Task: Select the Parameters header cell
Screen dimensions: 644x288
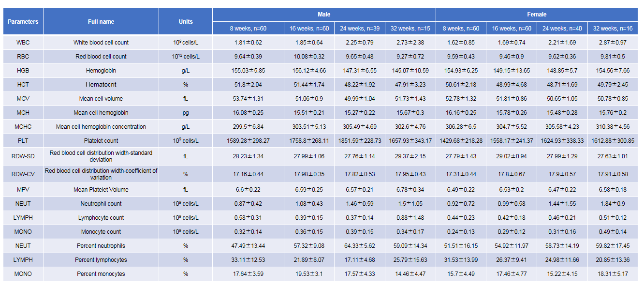Action: pos(23,21)
